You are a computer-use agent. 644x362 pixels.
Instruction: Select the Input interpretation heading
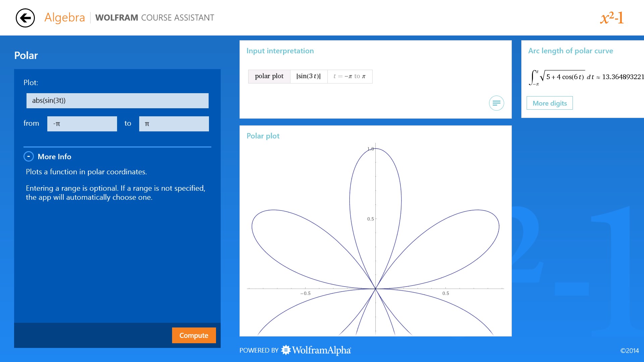pos(280,51)
